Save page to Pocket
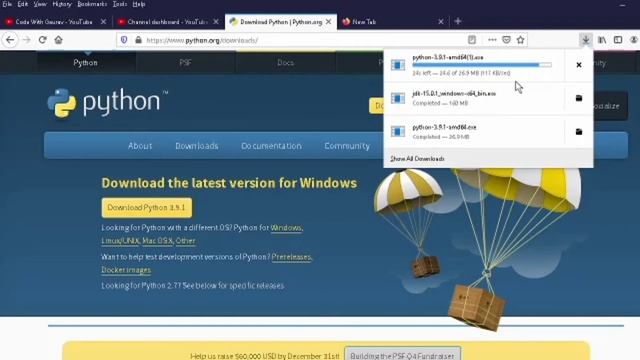This screenshot has width=640, height=360. 506,40
